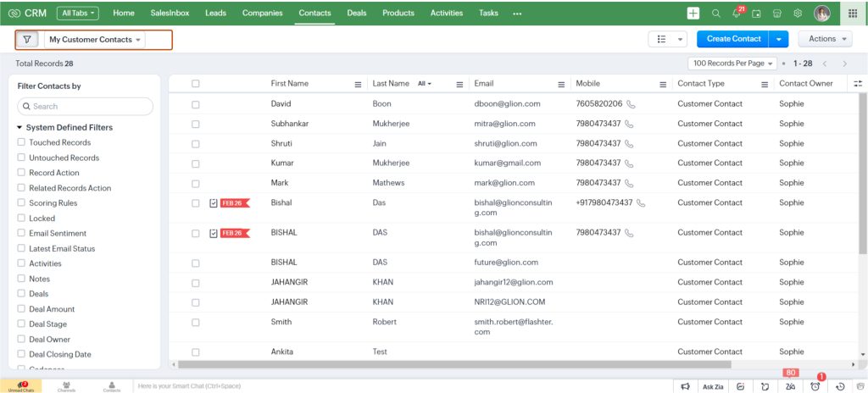Enable the Untouched Records filter

[21, 158]
